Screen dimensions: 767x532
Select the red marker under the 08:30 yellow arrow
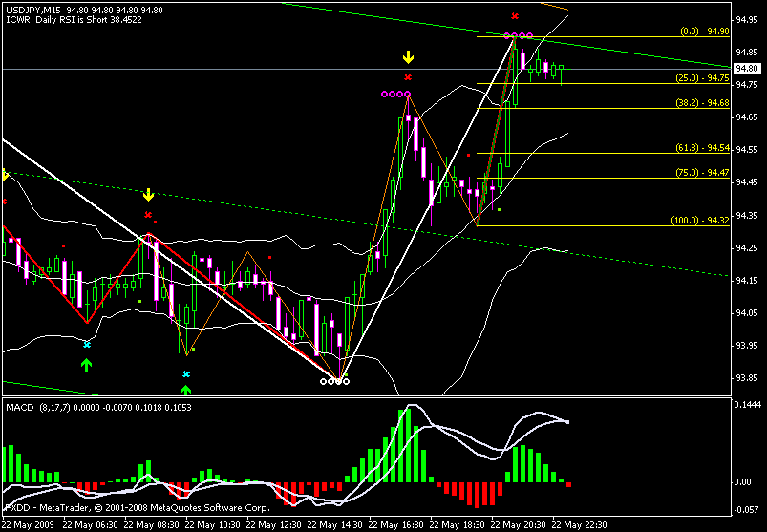[148, 214]
